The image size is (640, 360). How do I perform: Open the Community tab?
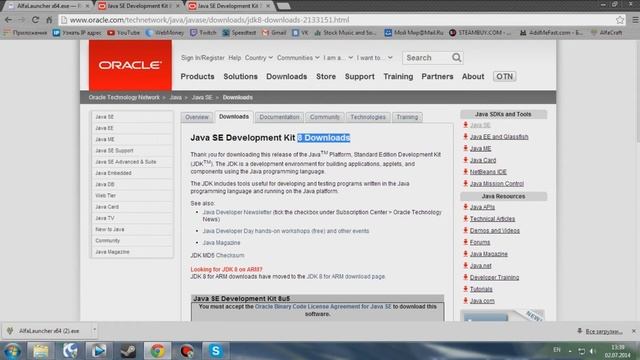pyautogui.click(x=325, y=117)
